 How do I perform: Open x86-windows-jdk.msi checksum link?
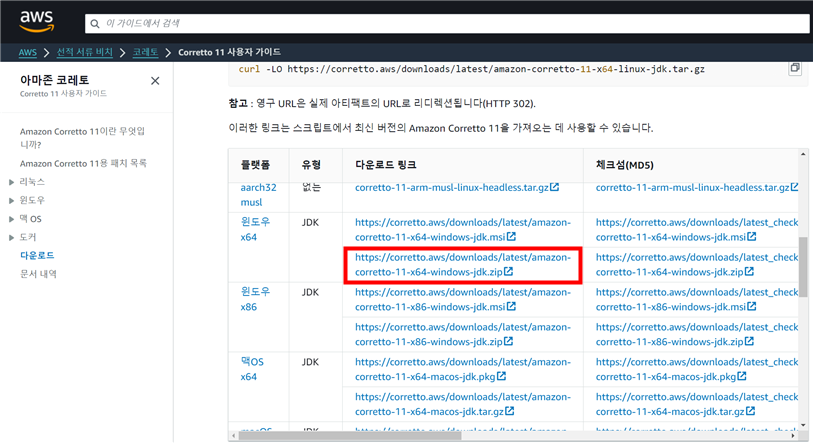tap(696, 299)
